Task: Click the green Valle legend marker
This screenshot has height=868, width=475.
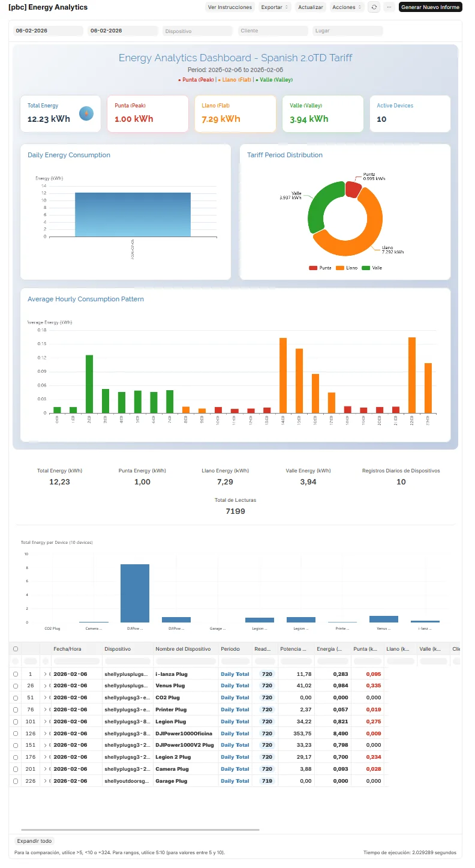Action: (x=366, y=268)
